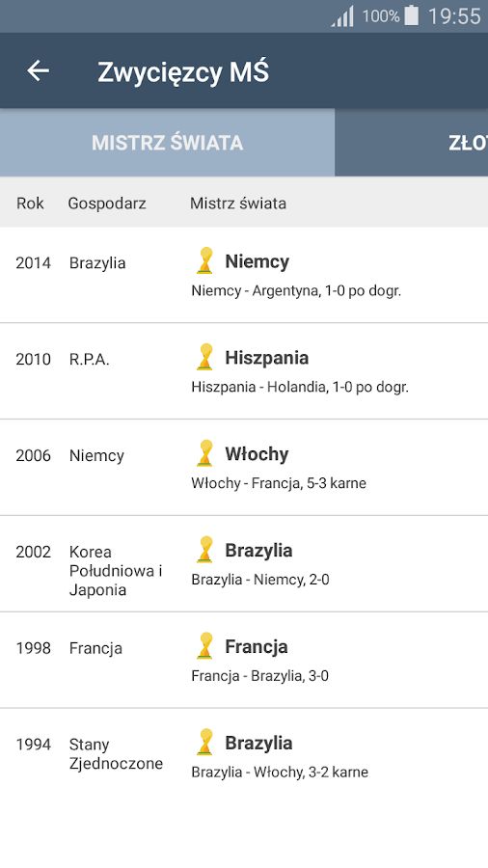Open the Hiszpania - Holandia result line

click(x=300, y=387)
